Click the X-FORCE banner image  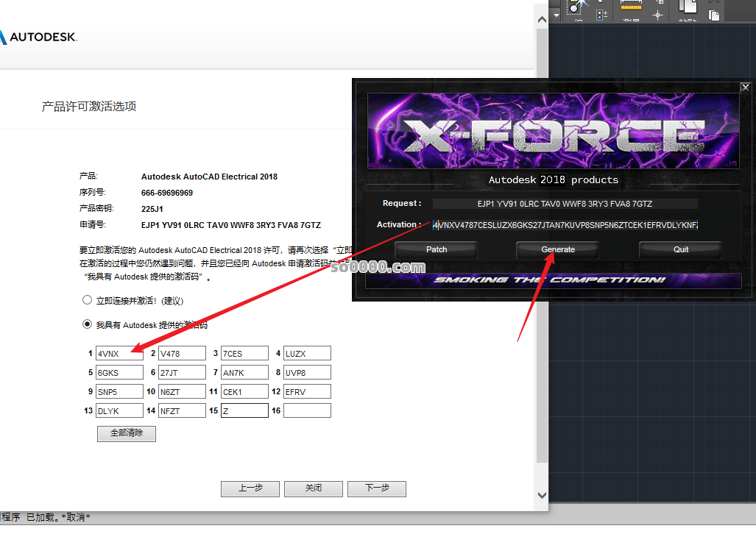(553, 131)
